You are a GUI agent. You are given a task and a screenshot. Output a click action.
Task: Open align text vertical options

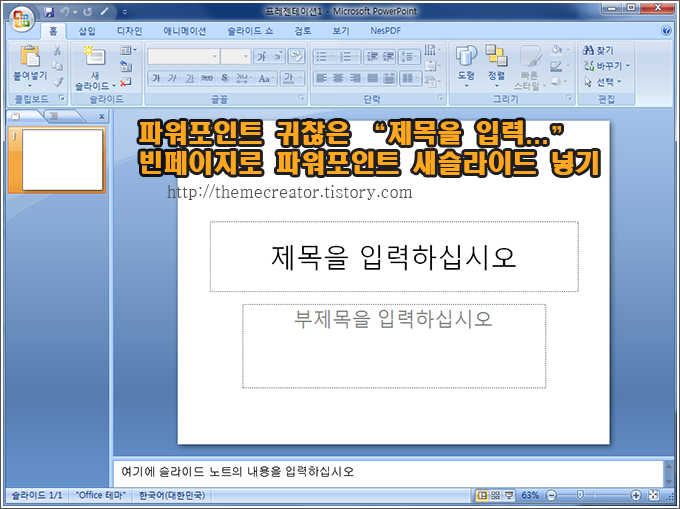432,66
